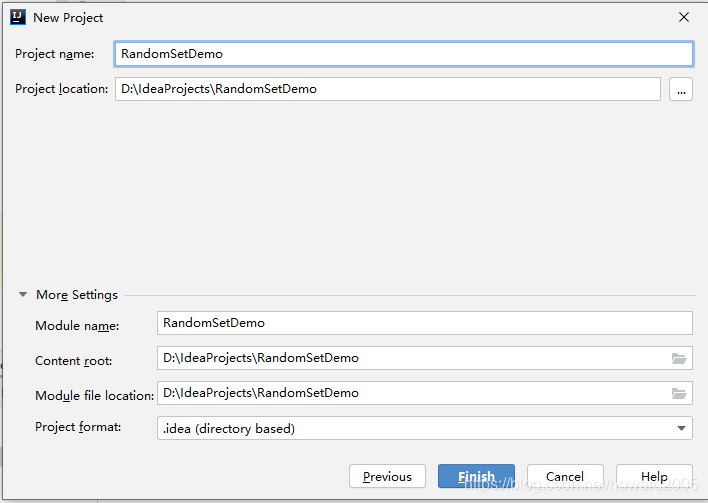This screenshot has width=708, height=503.
Task: Go back with the Previous button
Action: pos(387,476)
